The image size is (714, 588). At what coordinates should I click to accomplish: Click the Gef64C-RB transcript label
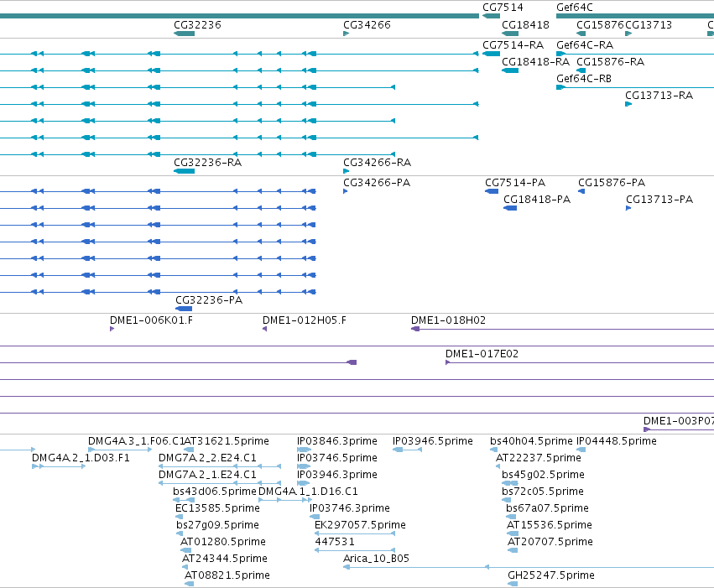click(x=584, y=79)
